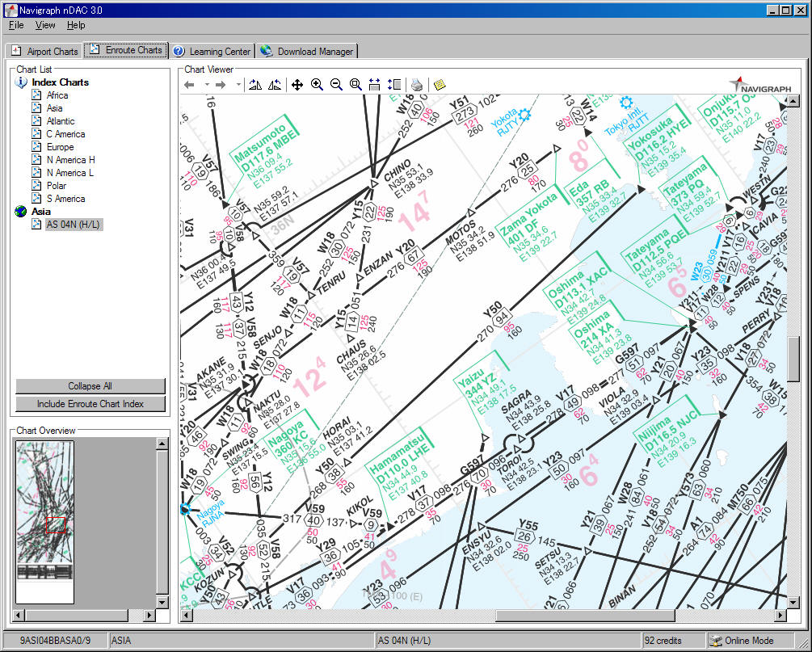Select the zoom out magnifier tool

coord(336,85)
